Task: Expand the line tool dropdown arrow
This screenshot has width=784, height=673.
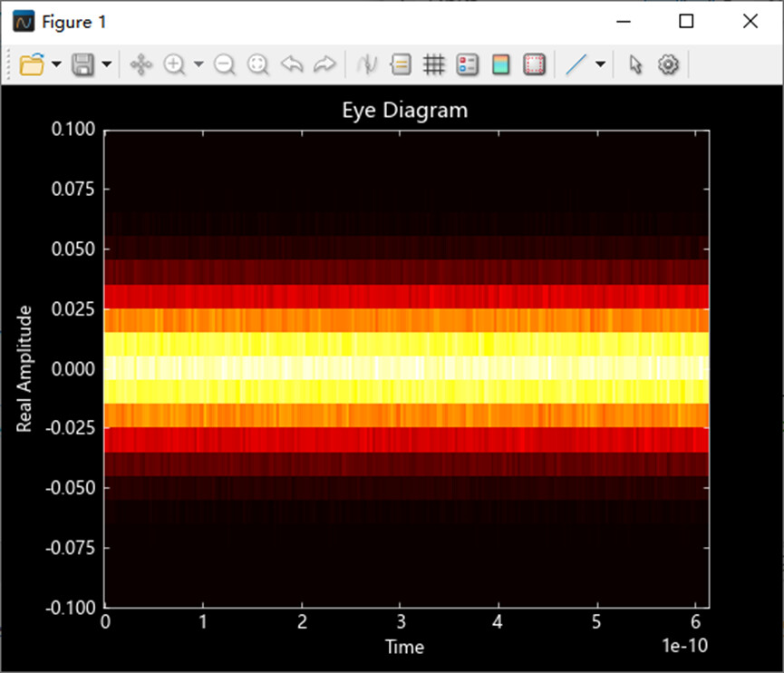Action: [601, 64]
